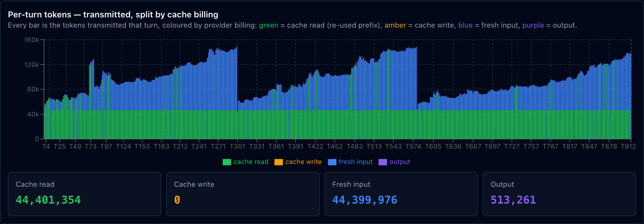This screenshot has width=644, height=224.
Task: Click the 'Cache write' card heading
Action: (194, 184)
